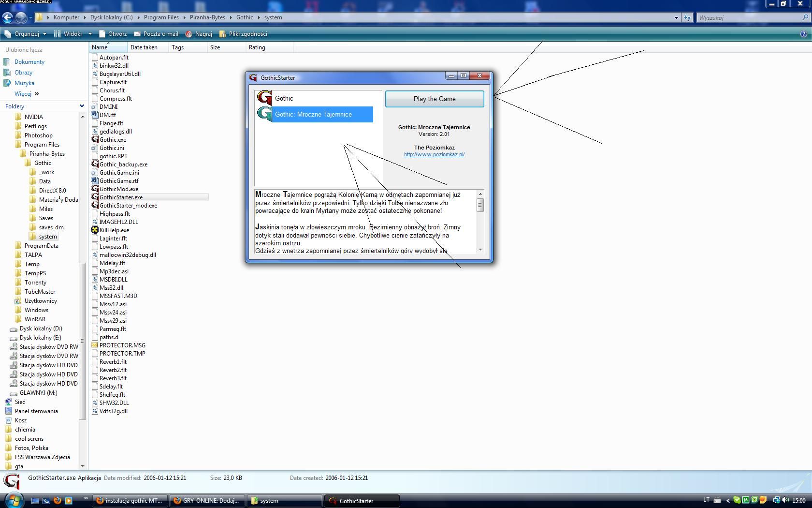The image size is (812, 508).
Task: Select DM.rtf document icon
Action: click(x=95, y=115)
